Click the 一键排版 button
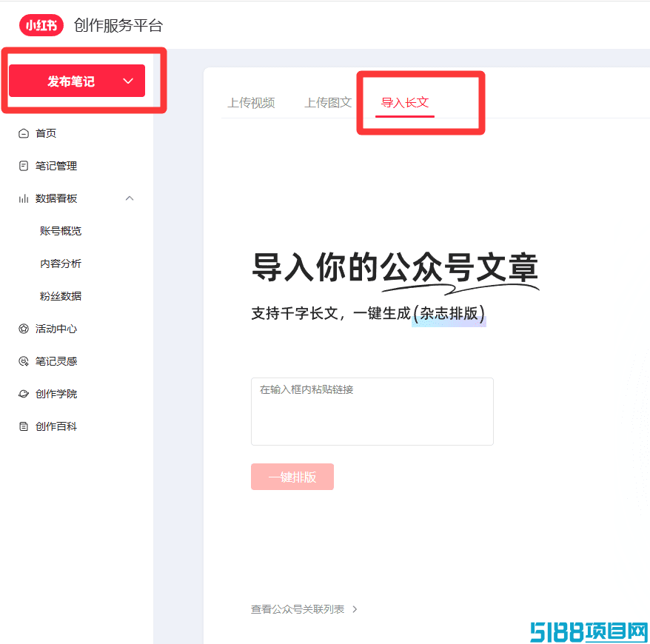The width and height of the screenshot is (650, 644). click(292, 477)
